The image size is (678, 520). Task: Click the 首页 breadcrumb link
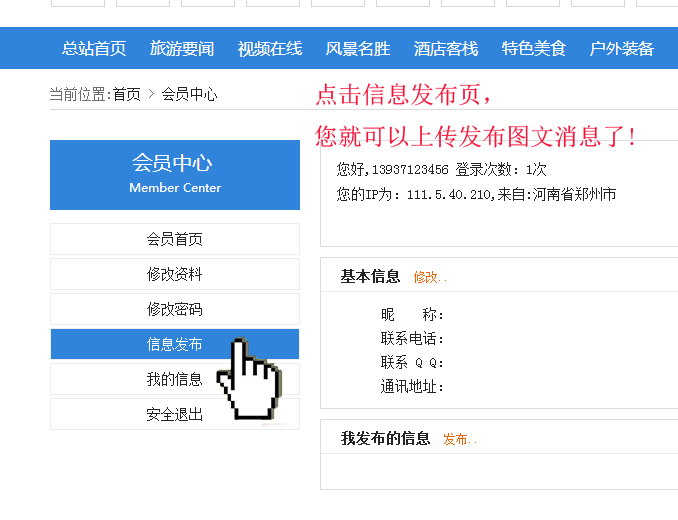tap(127, 94)
